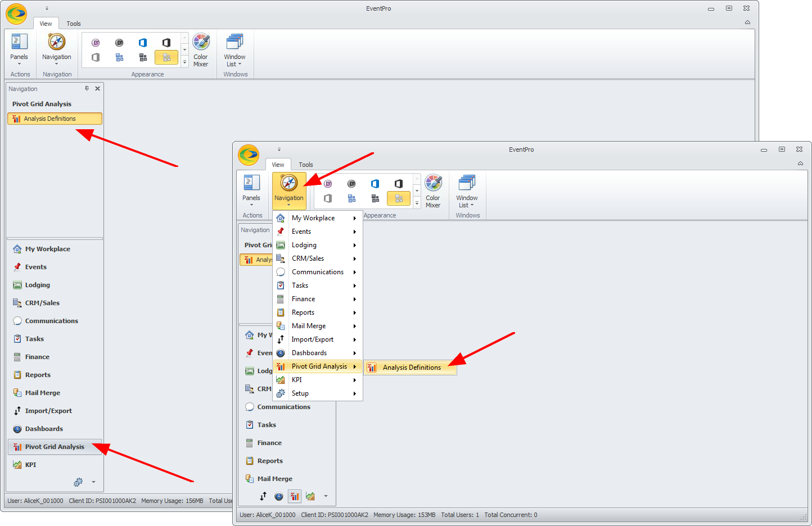This screenshot has width=812, height=526.
Task: Open Window List in back window
Action: point(234,49)
